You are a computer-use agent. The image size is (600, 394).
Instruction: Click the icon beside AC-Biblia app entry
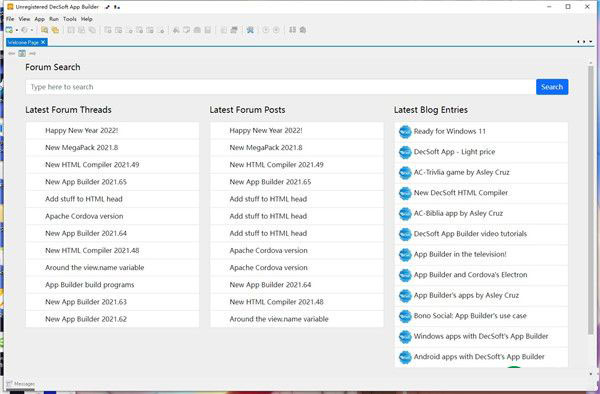[405, 213]
